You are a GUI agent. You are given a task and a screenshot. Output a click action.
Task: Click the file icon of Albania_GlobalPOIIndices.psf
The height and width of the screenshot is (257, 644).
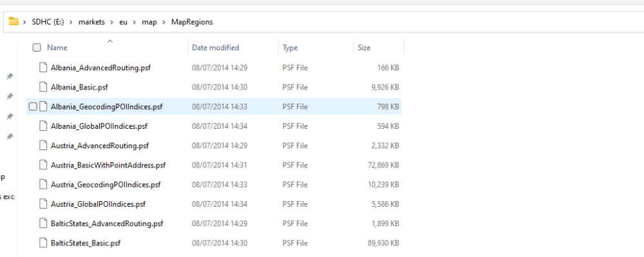[x=43, y=126]
